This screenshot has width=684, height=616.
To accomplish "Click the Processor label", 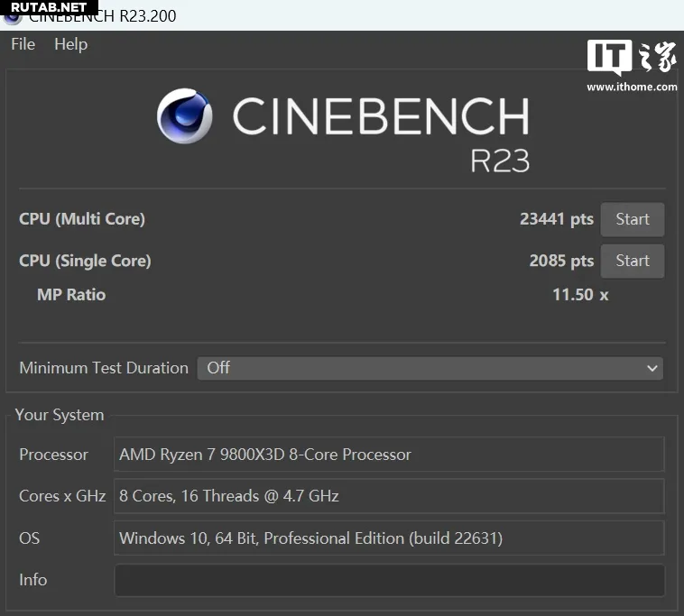I will point(53,455).
